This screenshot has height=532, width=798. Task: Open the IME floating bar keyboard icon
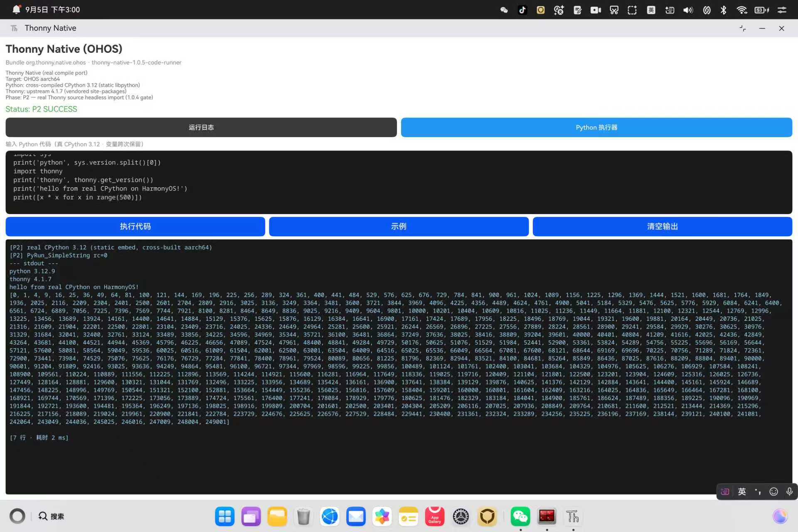tap(725, 492)
